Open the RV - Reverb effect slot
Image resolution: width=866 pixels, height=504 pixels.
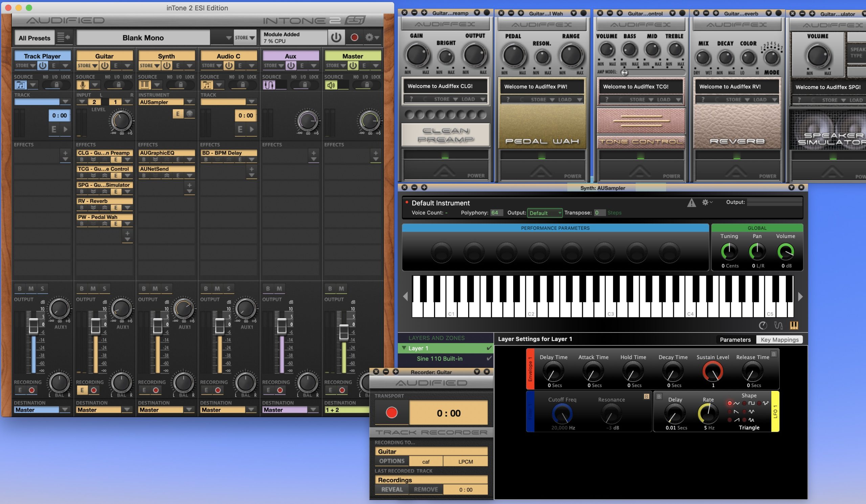point(105,201)
